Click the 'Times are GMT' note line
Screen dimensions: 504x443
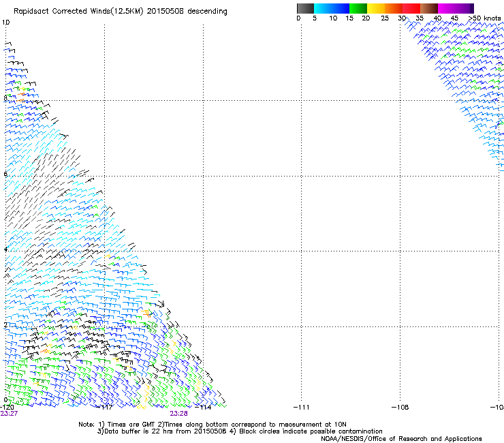(x=212, y=425)
